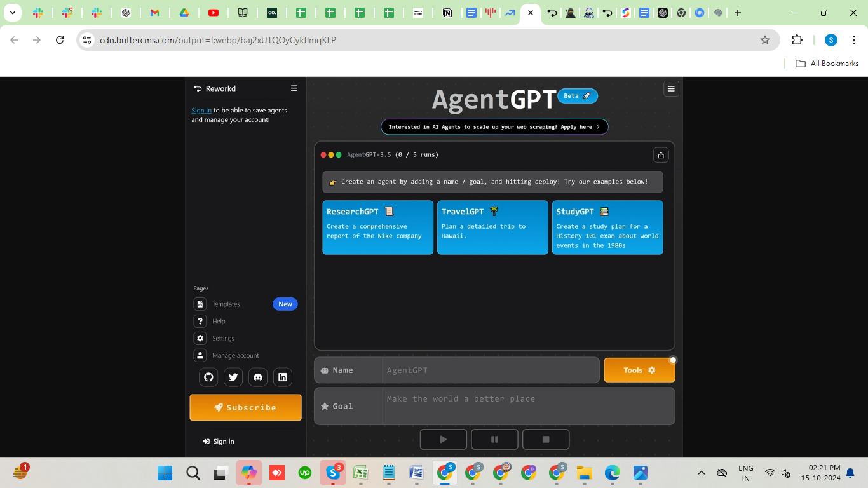Click the browser address bar URL

click(218, 40)
